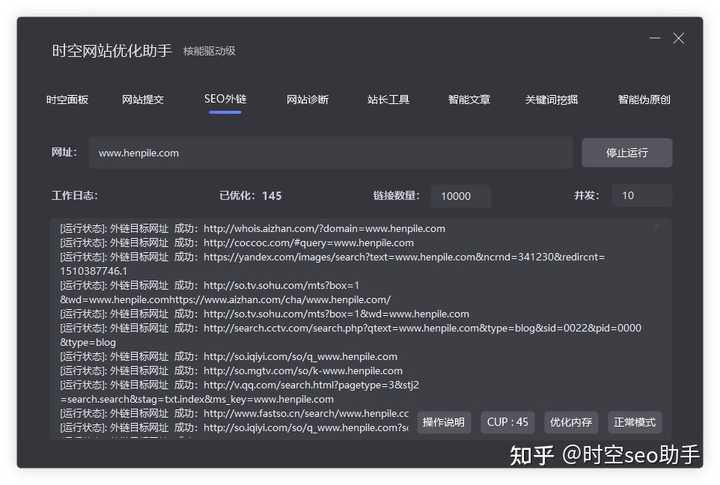
Task: Click the 已优化: 145 counter
Action: pyautogui.click(x=250, y=196)
